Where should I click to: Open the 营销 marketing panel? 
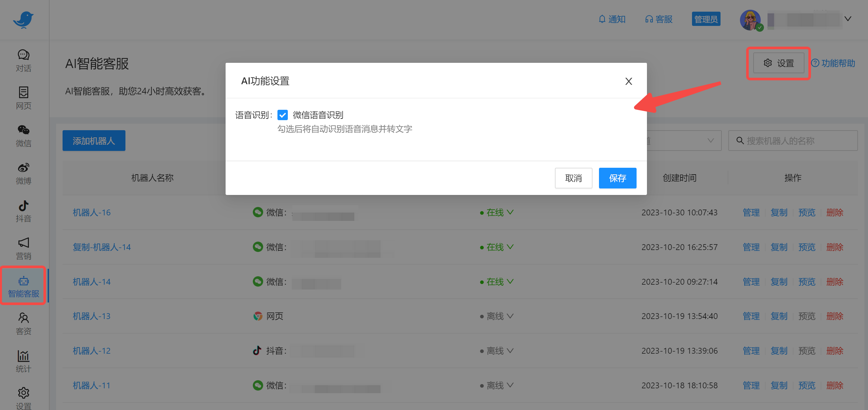pyautogui.click(x=23, y=248)
